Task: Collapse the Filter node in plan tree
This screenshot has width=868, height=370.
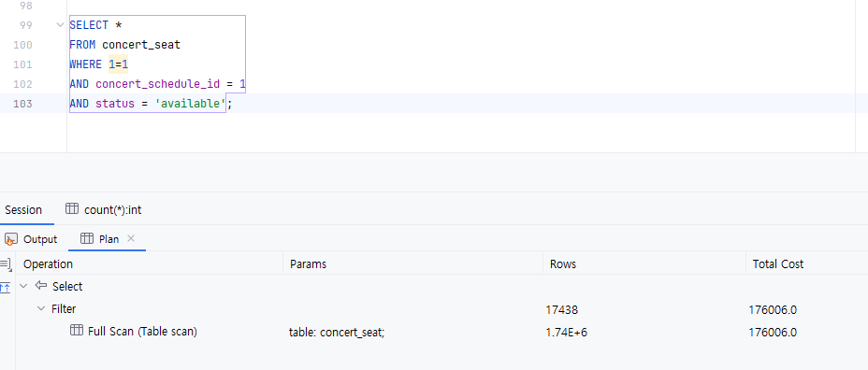Action: [x=40, y=308]
